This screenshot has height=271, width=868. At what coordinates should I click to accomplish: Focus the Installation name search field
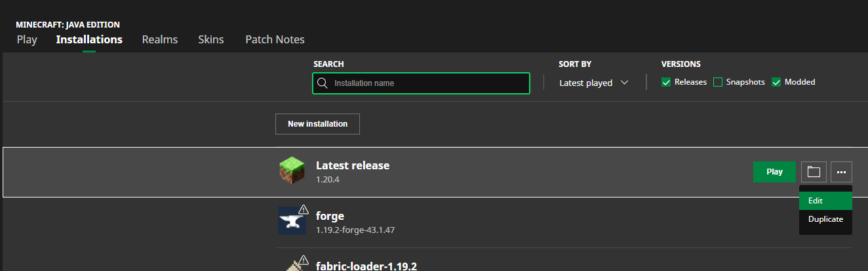426,83
